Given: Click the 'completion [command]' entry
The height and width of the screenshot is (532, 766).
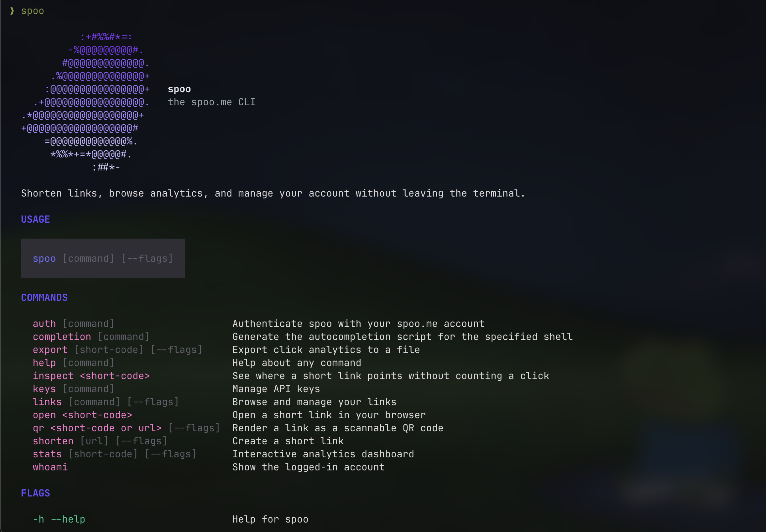Looking at the screenshot, I should coord(91,337).
